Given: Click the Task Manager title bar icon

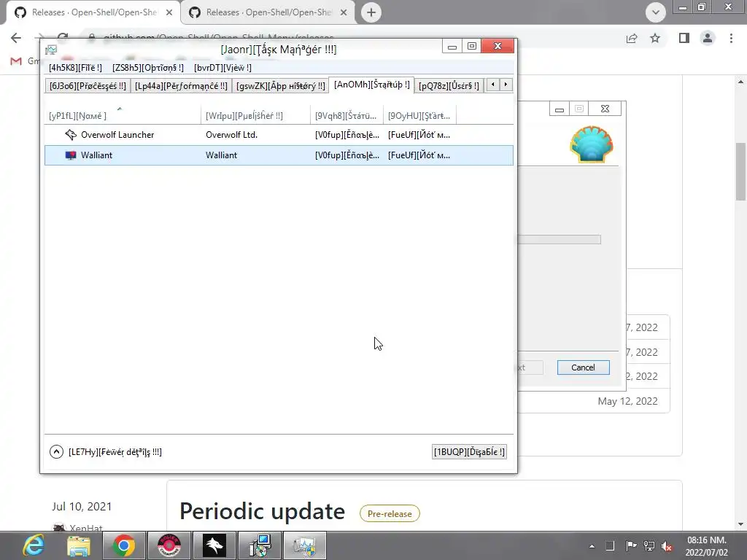Looking at the screenshot, I should (51, 49).
